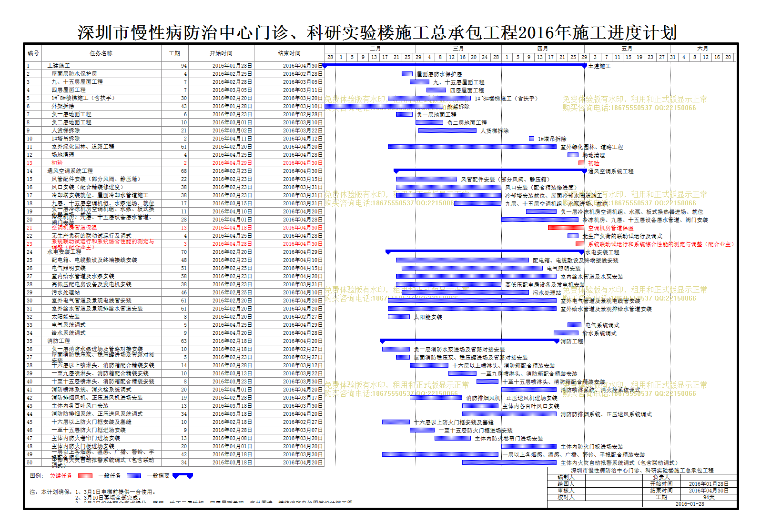
Task: Select task name 通风空调系统工程 in the table
Action: [x=70, y=171]
